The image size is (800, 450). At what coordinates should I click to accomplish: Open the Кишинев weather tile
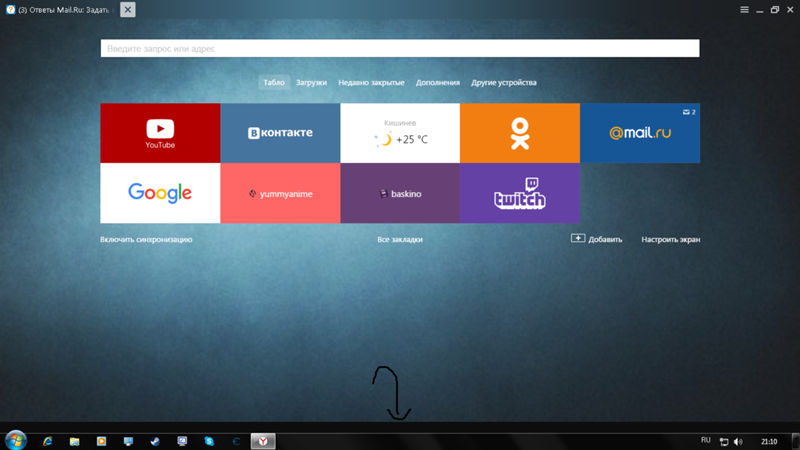coord(400,133)
